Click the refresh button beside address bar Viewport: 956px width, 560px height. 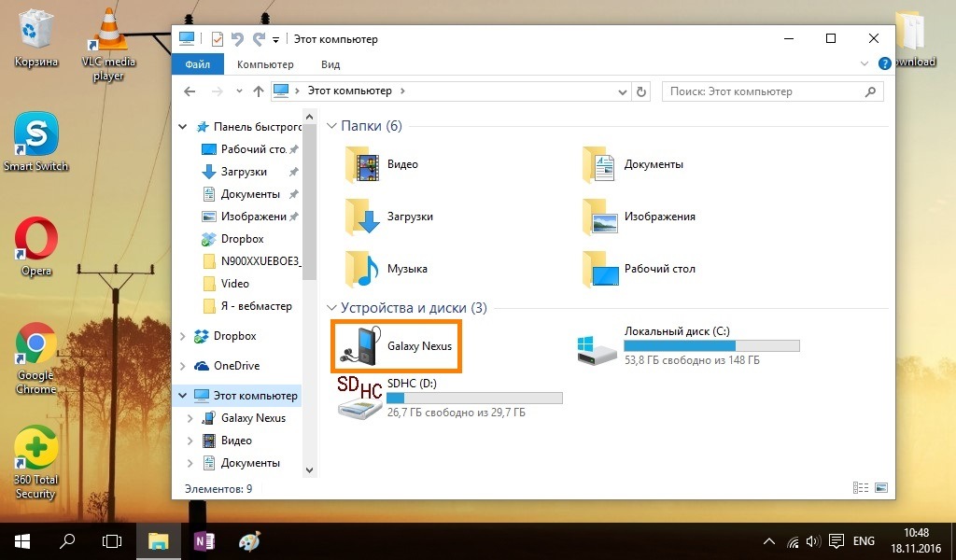[640, 91]
